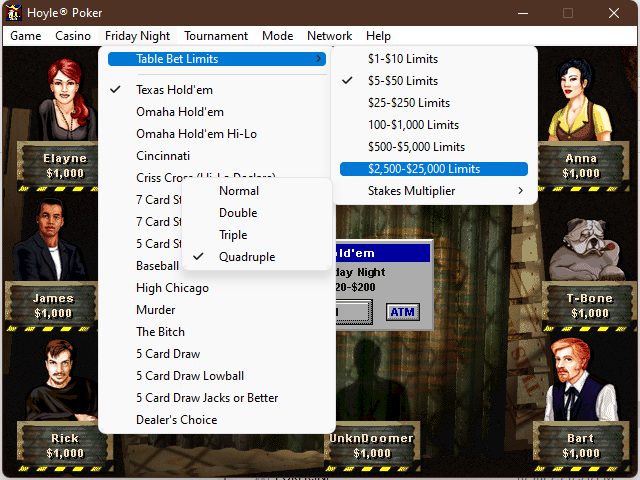Open the Help menu
Image resolution: width=640 pixels, height=480 pixels.
coord(378,36)
